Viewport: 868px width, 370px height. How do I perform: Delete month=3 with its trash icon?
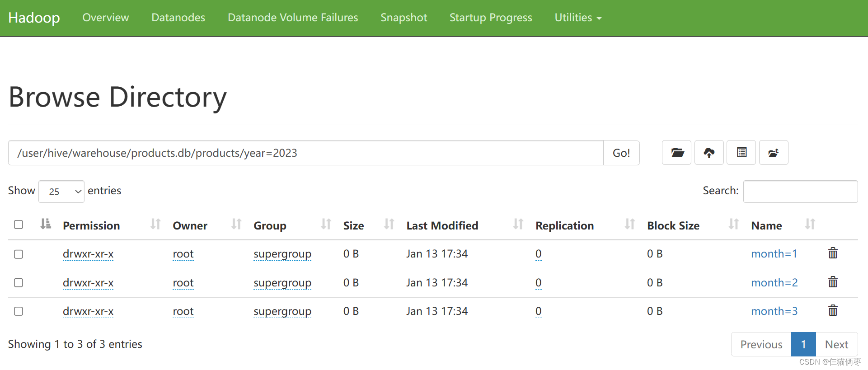833,310
